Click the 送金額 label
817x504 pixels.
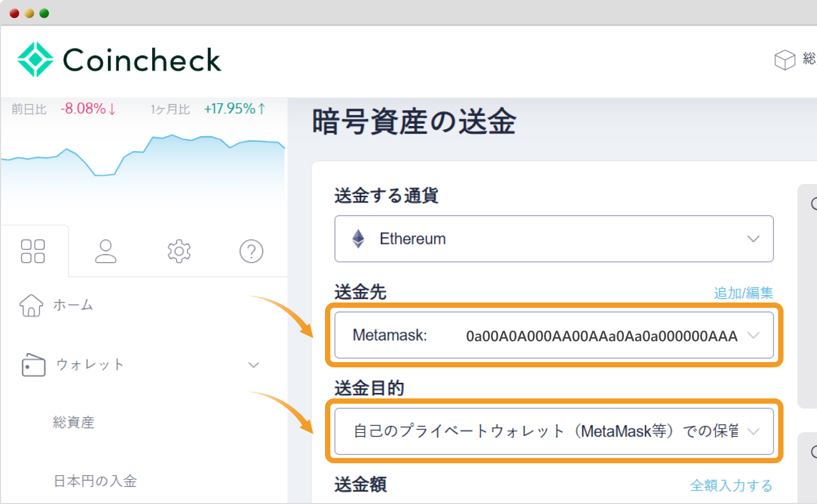pyautogui.click(x=361, y=484)
